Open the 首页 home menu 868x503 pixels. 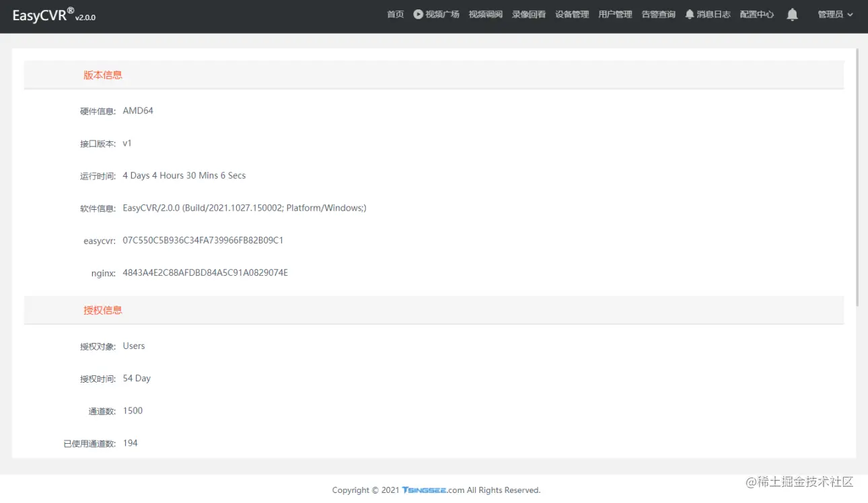[396, 14]
